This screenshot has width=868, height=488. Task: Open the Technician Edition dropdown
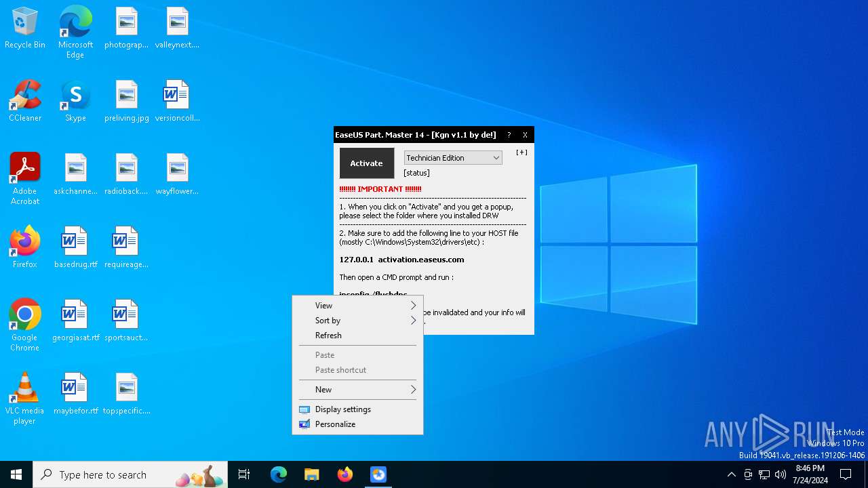(453, 158)
